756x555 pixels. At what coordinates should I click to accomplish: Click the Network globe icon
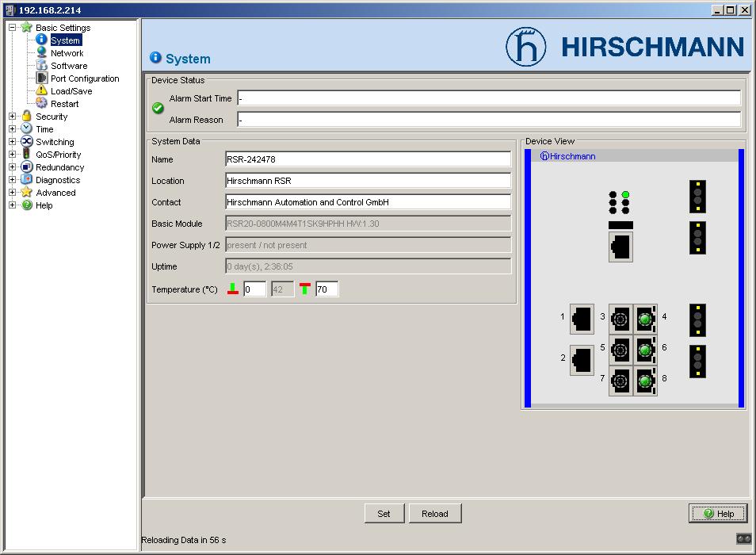pos(41,52)
